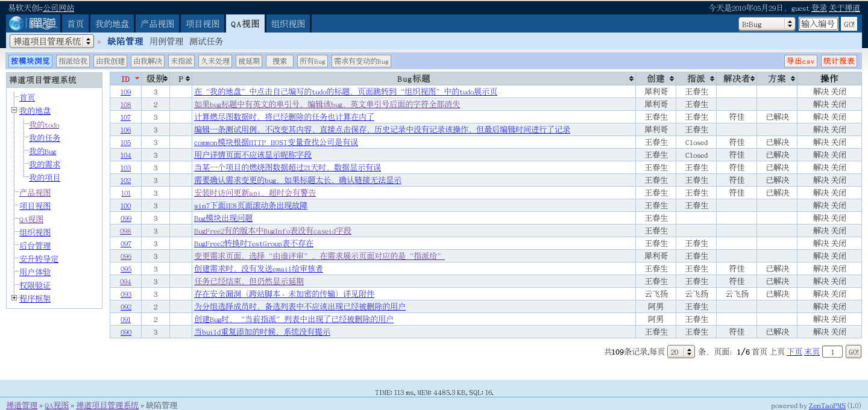Open the 首页 main tab
The height and width of the screenshot is (410, 868).
[75, 23]
